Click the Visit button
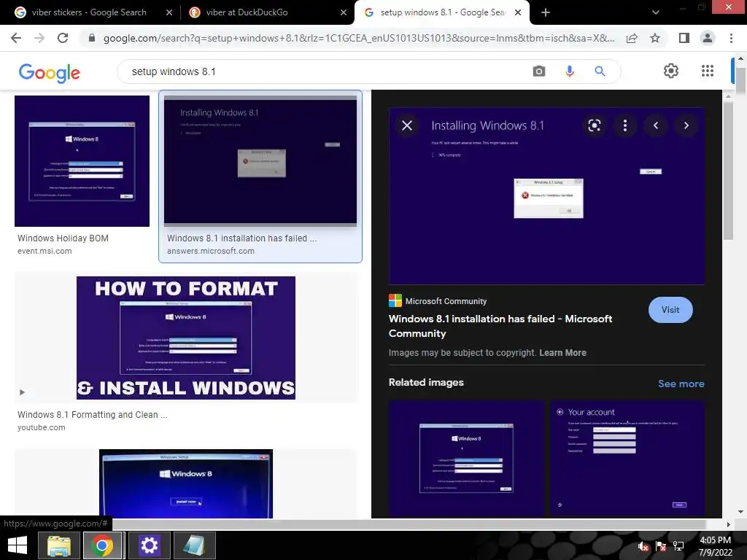This screenshot has width=747, height=560. (x=670, y=309)
